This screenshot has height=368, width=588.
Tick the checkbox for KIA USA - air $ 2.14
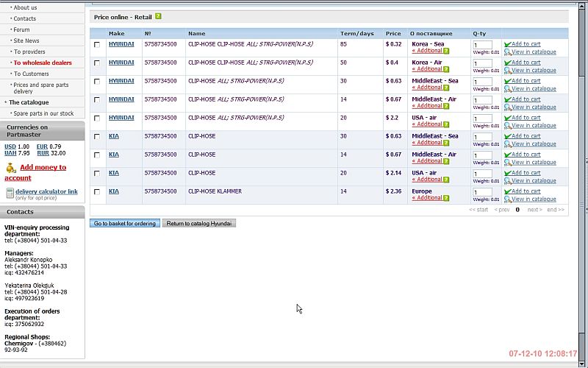(x=97, y=174)
